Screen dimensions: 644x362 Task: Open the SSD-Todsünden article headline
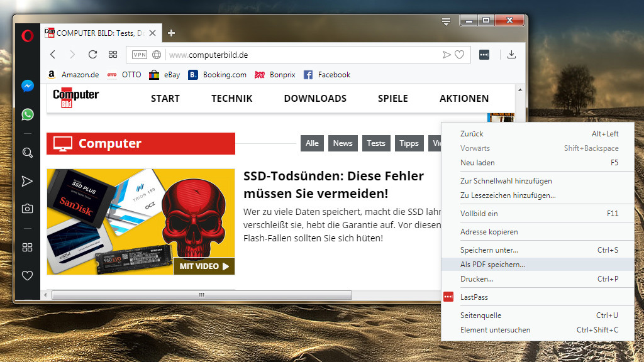(x=333, y=185)
